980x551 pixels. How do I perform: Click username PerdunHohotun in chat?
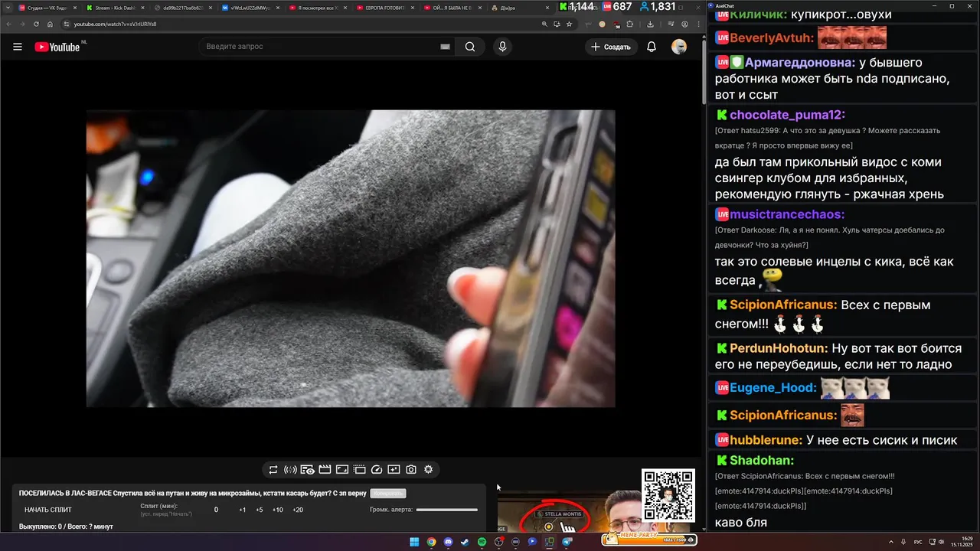pos(779,348)
